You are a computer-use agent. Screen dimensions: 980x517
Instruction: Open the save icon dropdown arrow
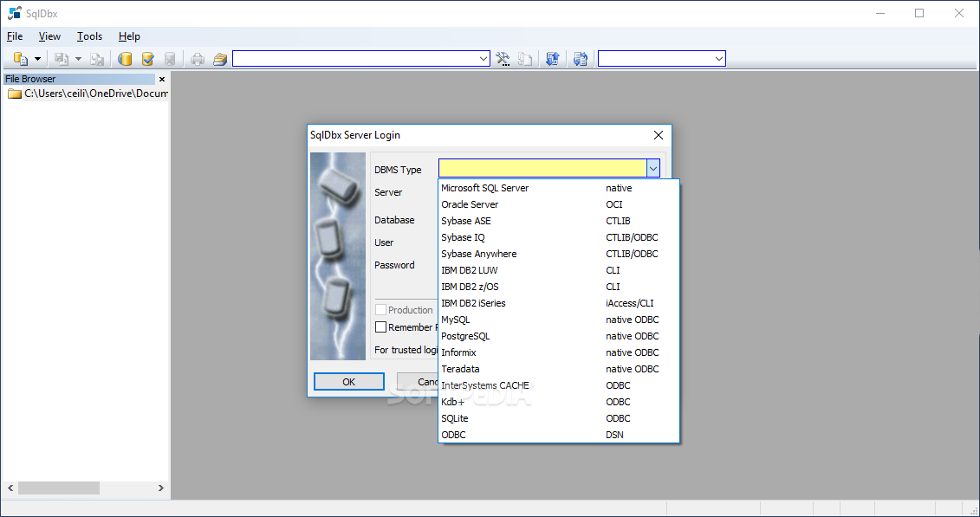[78, 59]
